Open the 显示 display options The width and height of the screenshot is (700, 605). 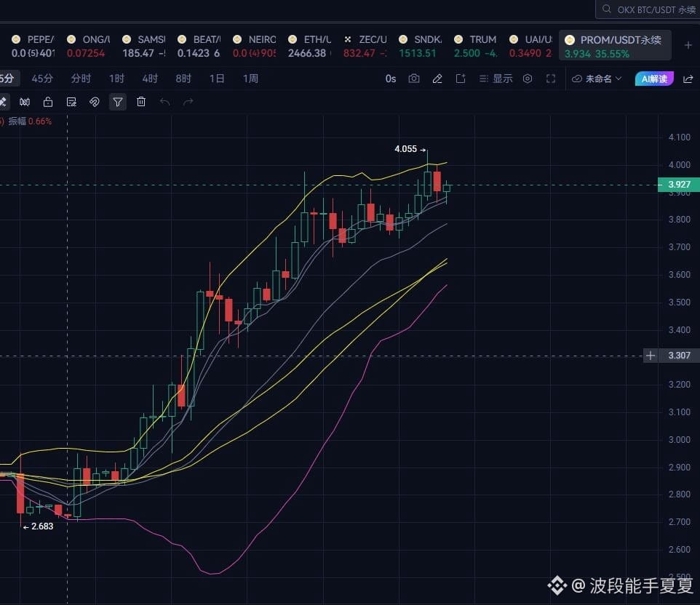click(496, 79)
